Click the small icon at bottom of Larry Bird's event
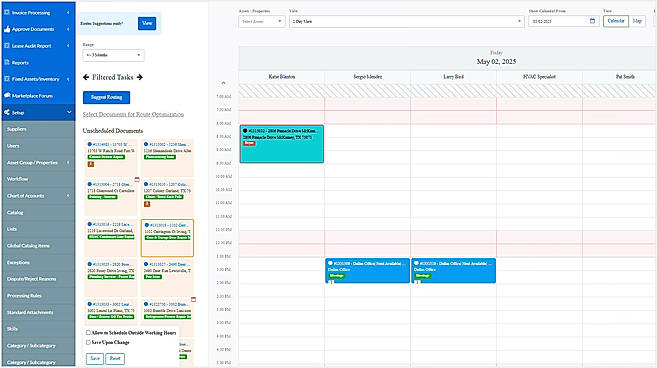 (417, 282)
